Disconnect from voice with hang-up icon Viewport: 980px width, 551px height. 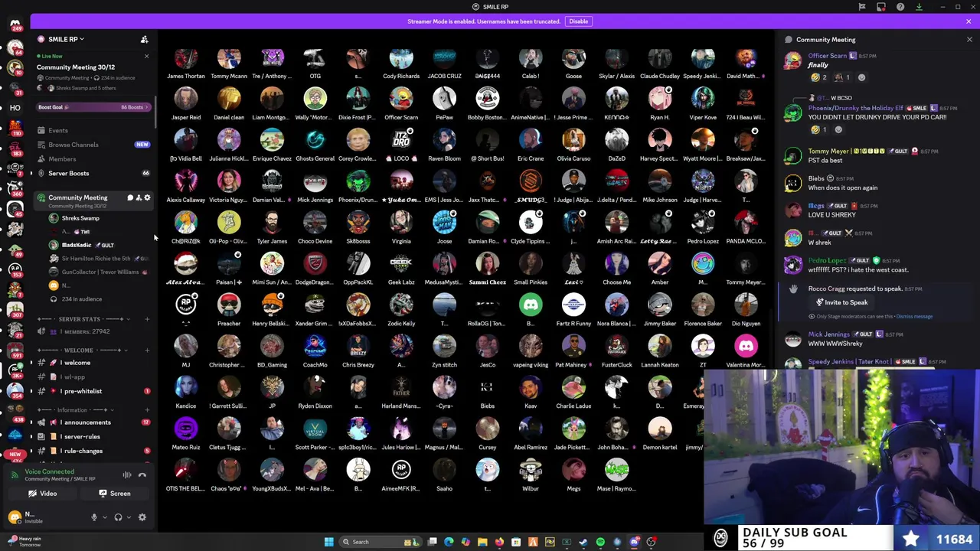(142, 475)
